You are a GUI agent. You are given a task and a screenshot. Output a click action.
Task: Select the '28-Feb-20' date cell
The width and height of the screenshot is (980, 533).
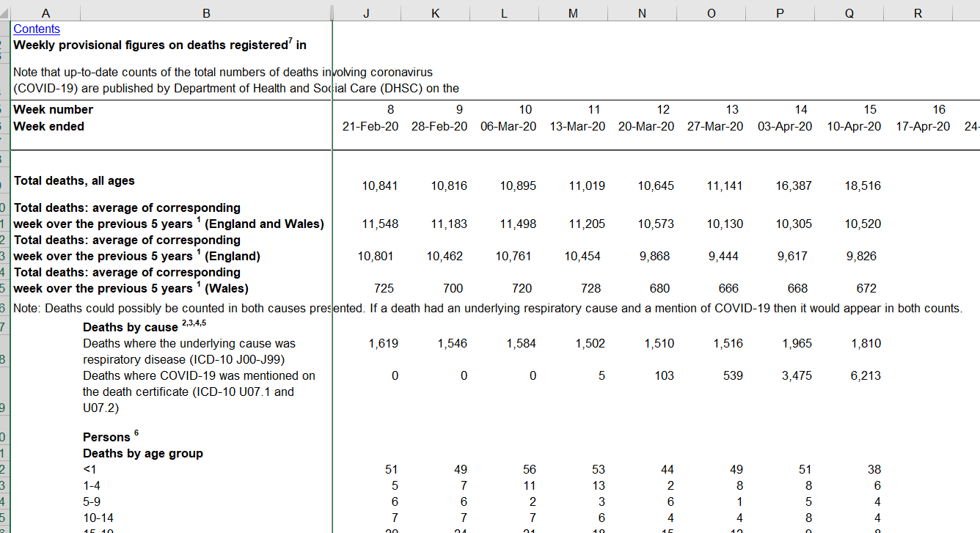[x=439, y=126]
